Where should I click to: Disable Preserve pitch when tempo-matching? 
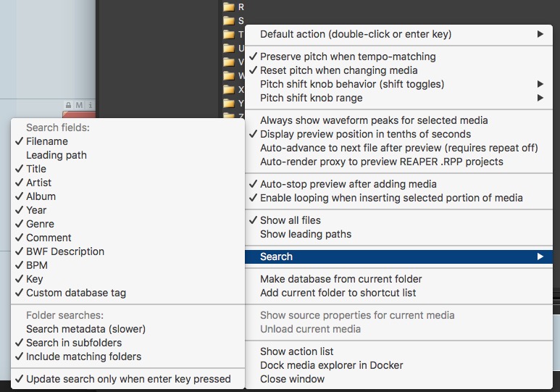(x=348, y=57)
